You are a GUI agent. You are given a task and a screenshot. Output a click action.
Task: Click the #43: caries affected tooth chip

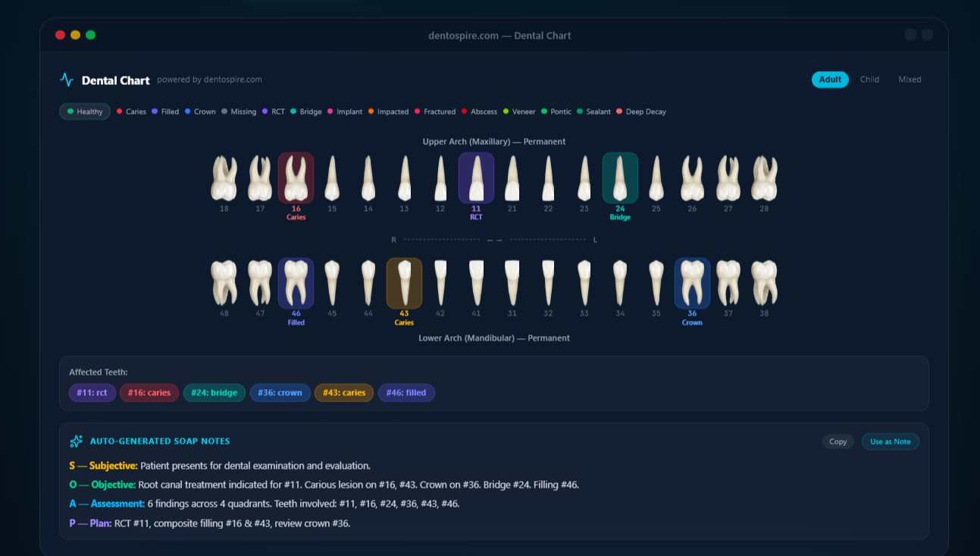[344, 393]
